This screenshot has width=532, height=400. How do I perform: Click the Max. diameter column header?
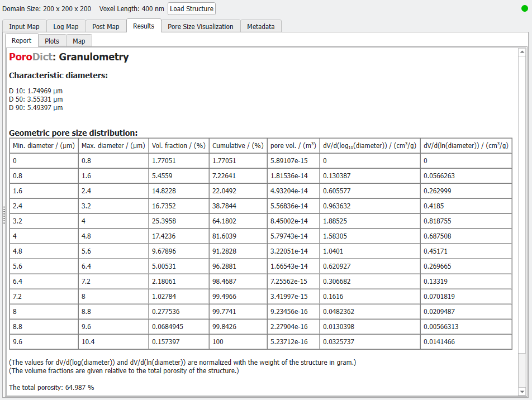[113, 146]
